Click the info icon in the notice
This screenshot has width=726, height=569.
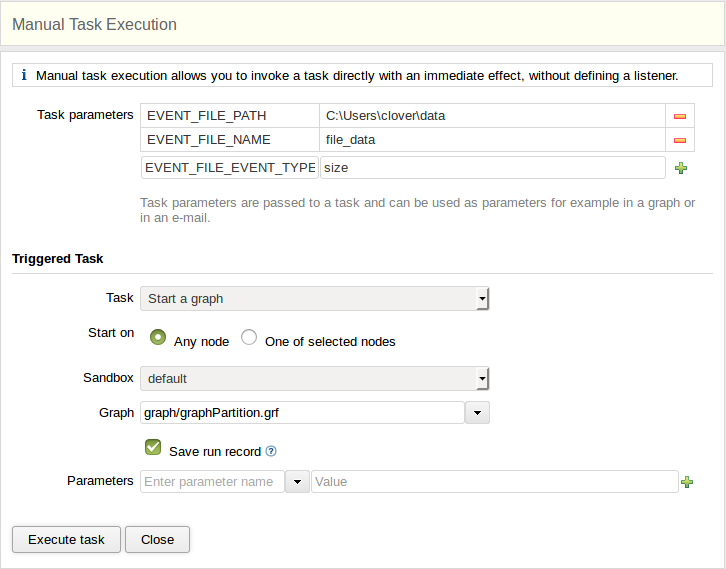[x=23, y=75]
